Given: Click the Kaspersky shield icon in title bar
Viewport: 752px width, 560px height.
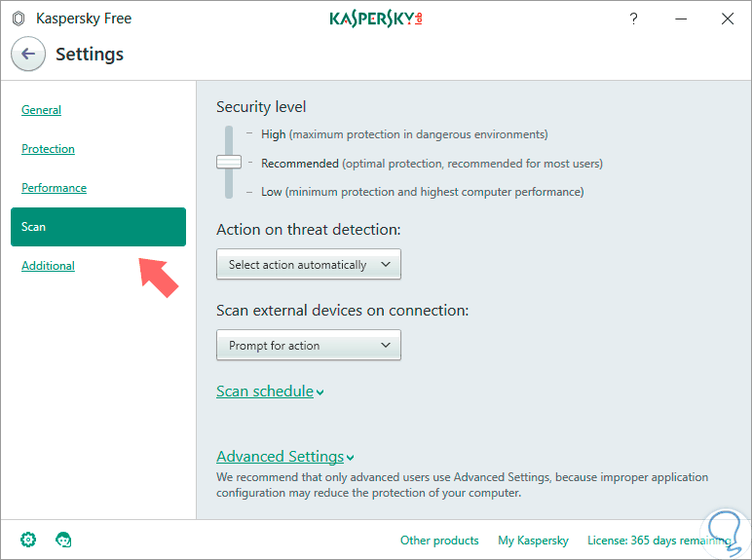Looking at the screenshot, I should (x=18, y=19).
